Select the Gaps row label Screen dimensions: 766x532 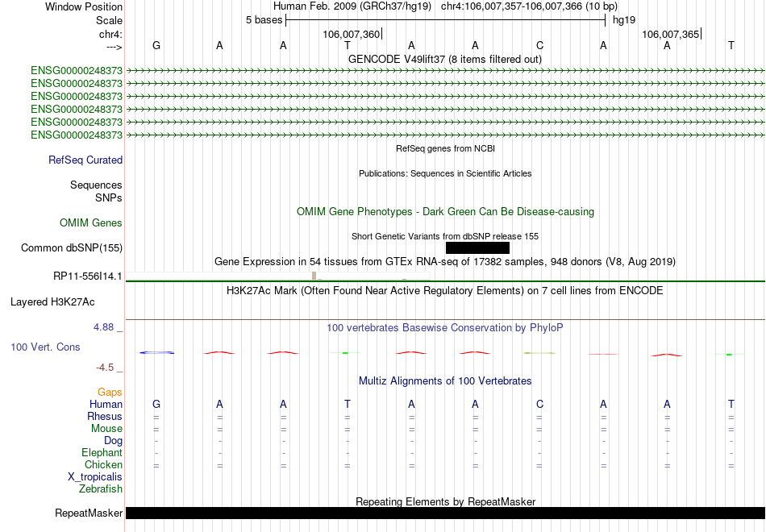coord(110,393)
